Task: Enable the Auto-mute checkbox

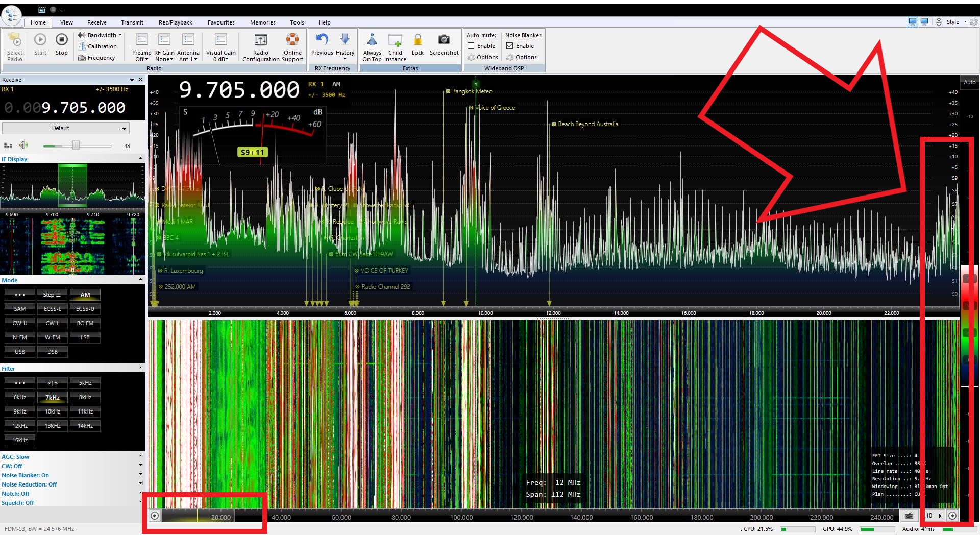Action: point(471,46)
